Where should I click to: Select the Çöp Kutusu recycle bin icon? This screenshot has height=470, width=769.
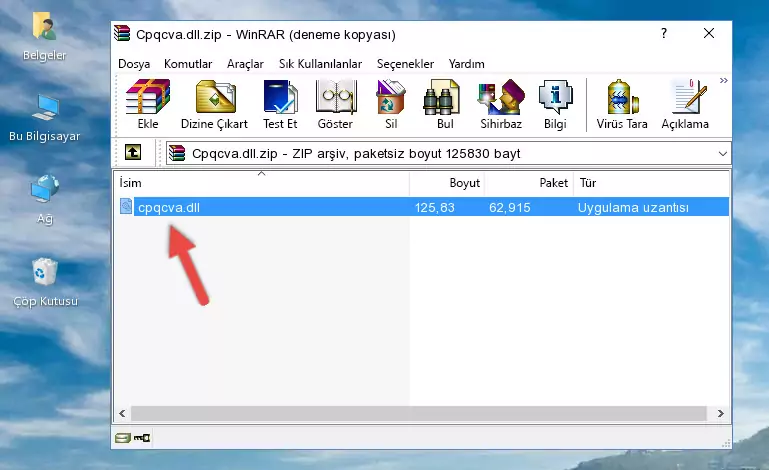(x=45, y=283)
